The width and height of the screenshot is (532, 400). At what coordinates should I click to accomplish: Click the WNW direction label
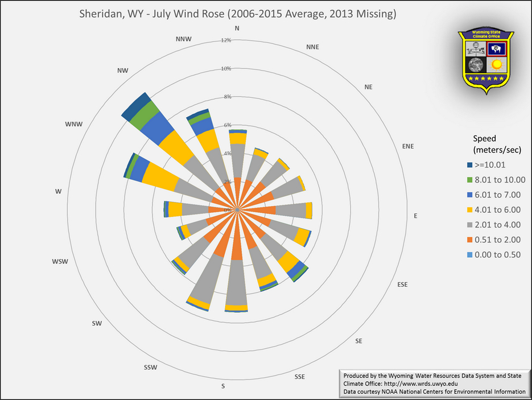tap(74, 124)
